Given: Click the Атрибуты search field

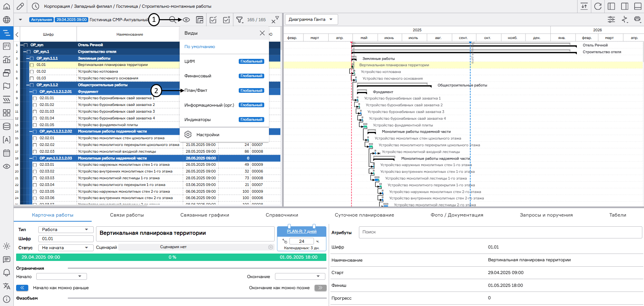Looking at the screenshot, I should tap(500, 232).
